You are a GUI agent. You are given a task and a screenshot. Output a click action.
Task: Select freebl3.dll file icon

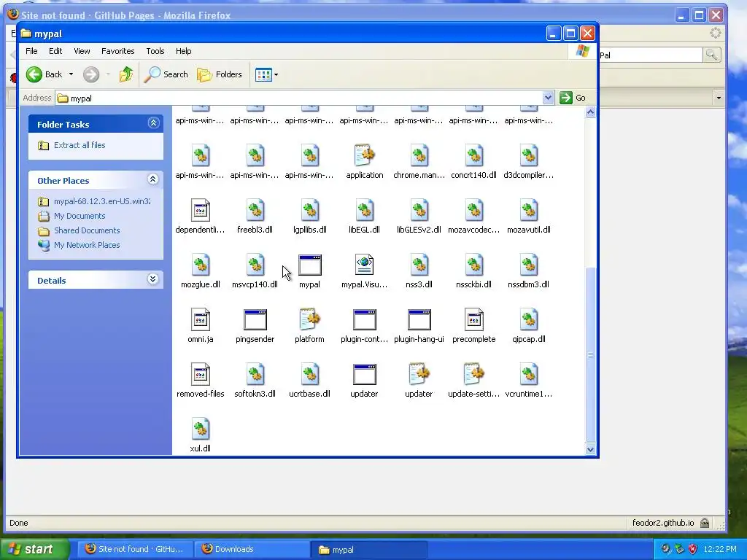click(x=255, y=211)
